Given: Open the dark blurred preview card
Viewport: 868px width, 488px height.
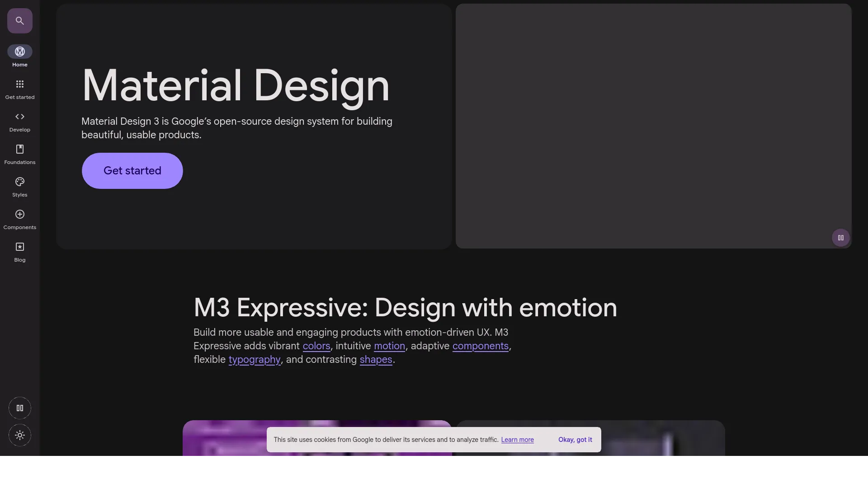Looking at the screenshot, I should pyautogui.click(x=590, y=438).
